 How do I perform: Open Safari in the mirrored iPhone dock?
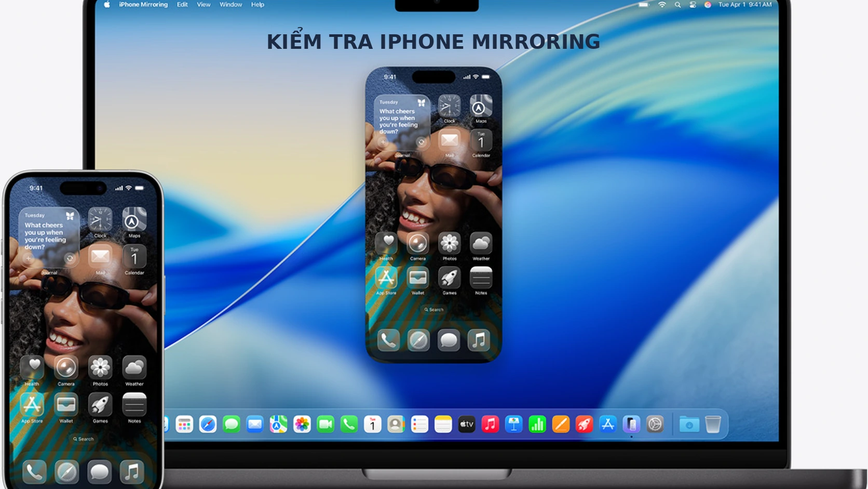(418, 340)
